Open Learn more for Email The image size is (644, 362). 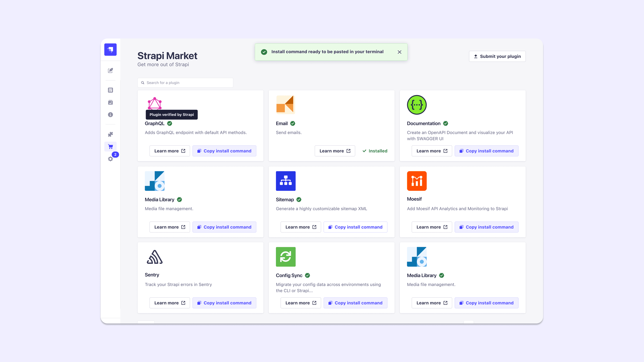tap(335, 151)
